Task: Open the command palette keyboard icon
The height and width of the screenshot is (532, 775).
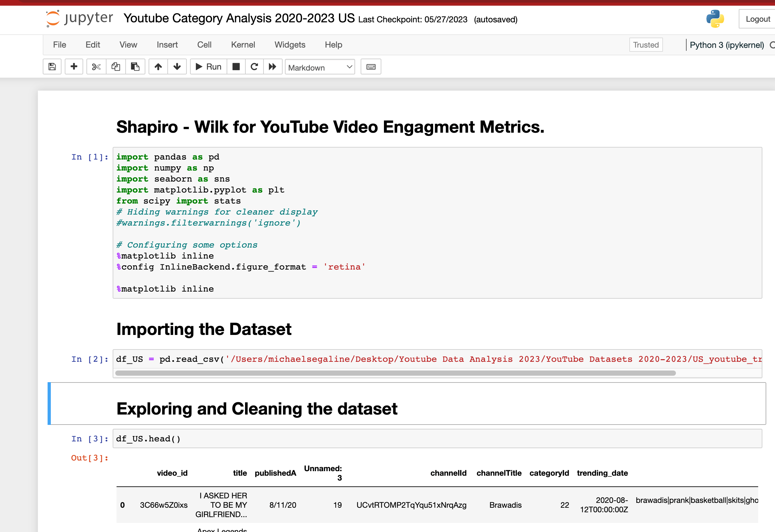Action: coord(371,67)
